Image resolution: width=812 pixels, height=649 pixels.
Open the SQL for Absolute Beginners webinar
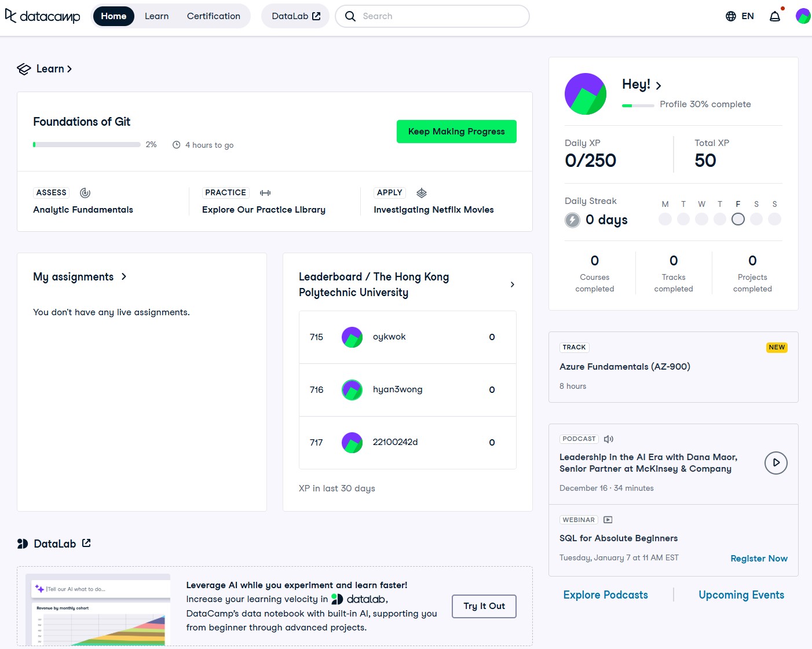[x=619, y=538]
